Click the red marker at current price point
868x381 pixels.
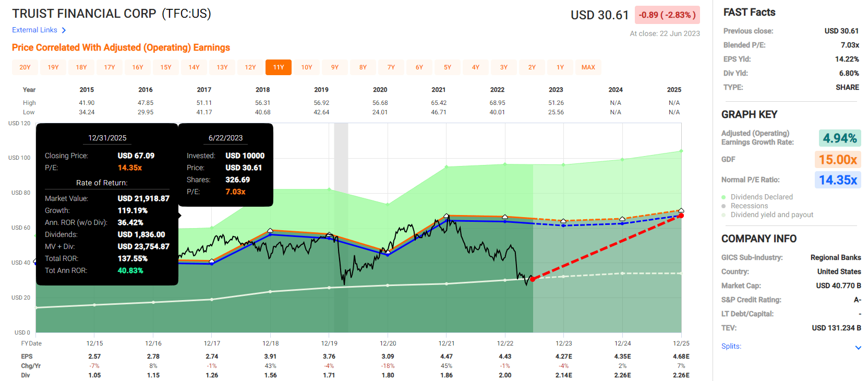[x=533, y=279]
